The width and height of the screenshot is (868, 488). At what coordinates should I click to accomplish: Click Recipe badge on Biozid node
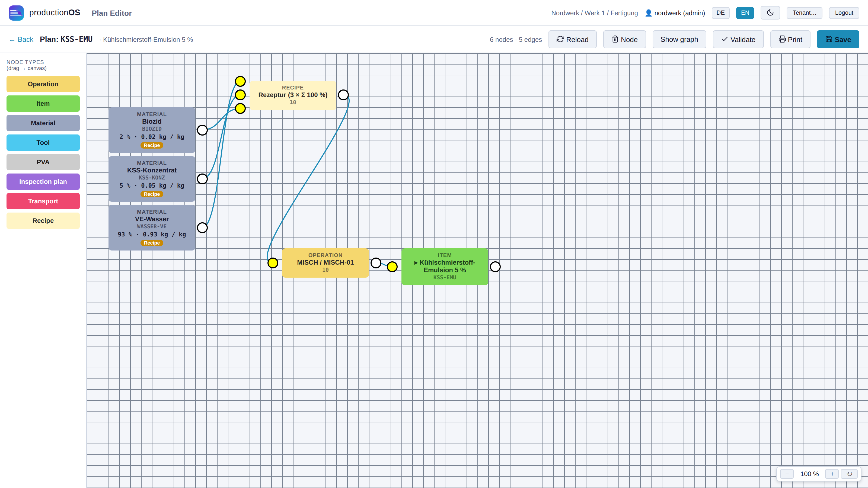coord(152,146)
